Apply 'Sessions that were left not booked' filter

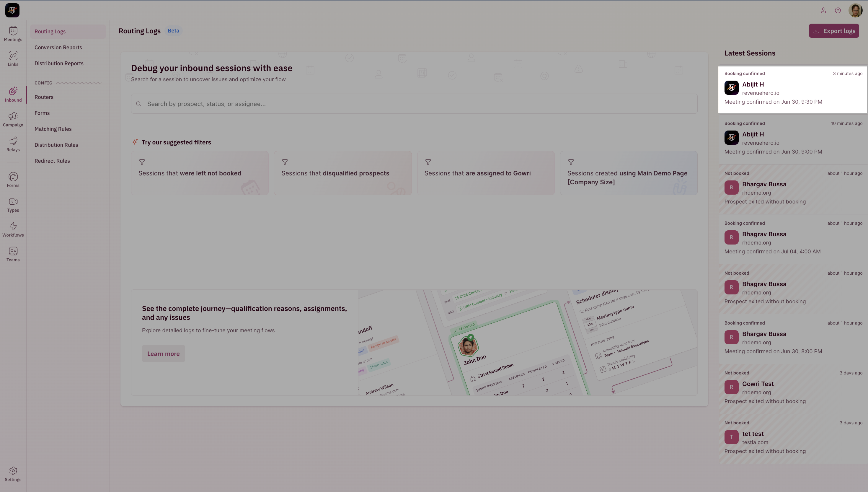(x=200, y=173)
